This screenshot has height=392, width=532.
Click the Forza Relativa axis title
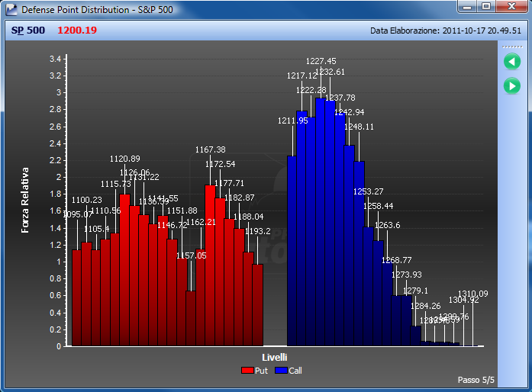tap(25, 200)
